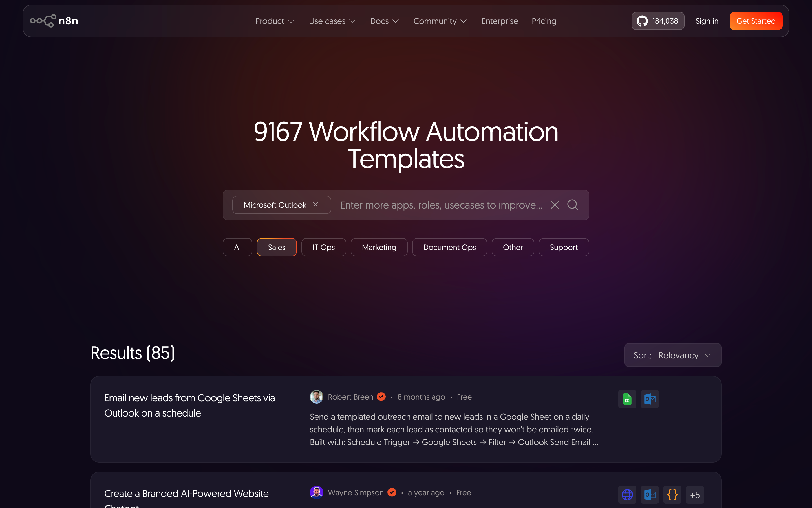The width and height of the screenshot is (812, 508).
Task: Clear the search field with the X icon
Action: (x=555, y=205)
